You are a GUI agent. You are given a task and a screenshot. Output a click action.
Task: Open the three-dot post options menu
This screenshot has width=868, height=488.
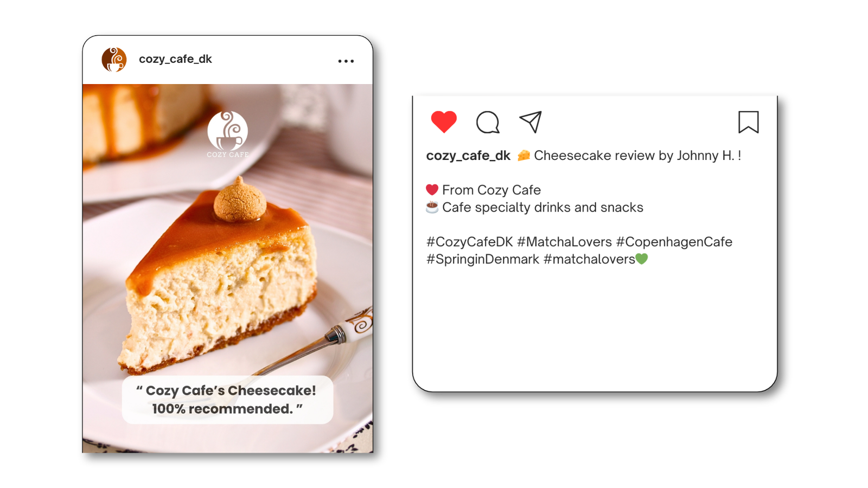point(346,61)
